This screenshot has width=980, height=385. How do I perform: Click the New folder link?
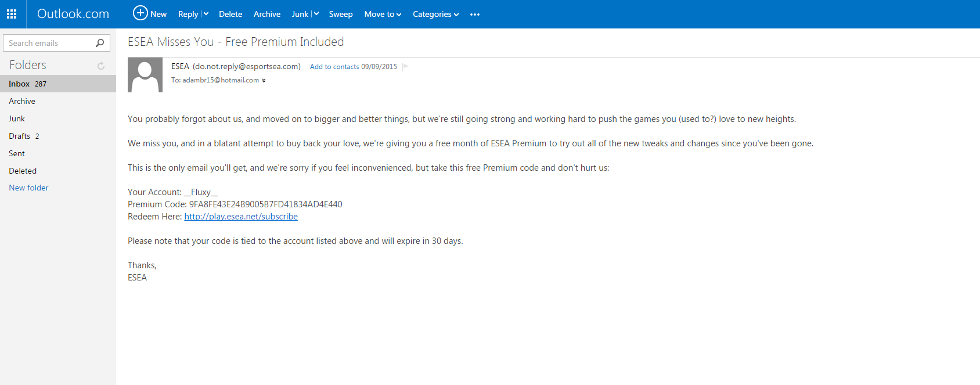28,188
